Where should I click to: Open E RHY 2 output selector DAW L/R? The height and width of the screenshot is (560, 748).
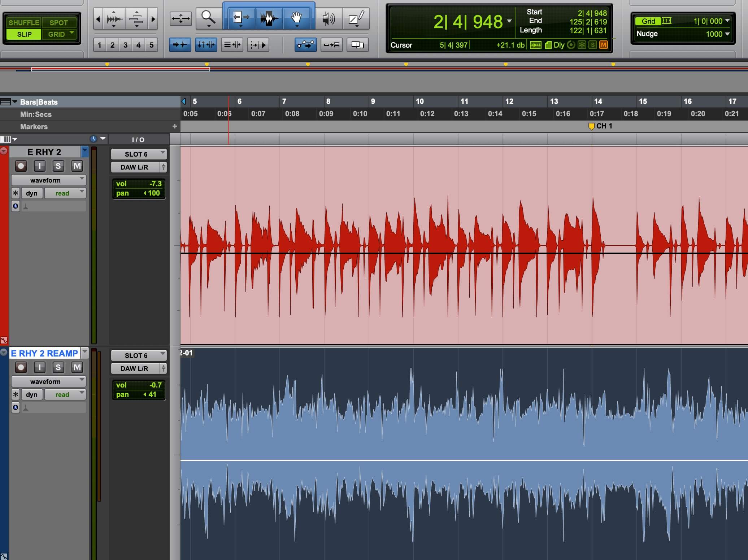pyautogui.click(x=135, y=167)
